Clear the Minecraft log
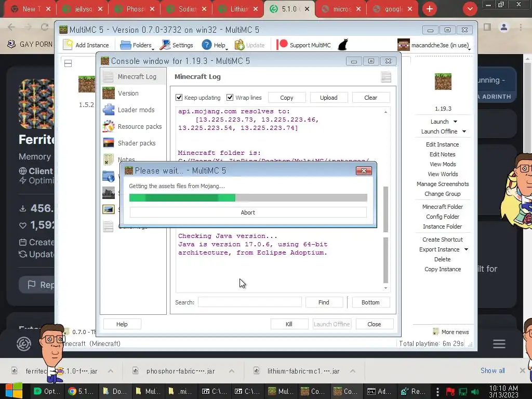 [x=371, y=98]
